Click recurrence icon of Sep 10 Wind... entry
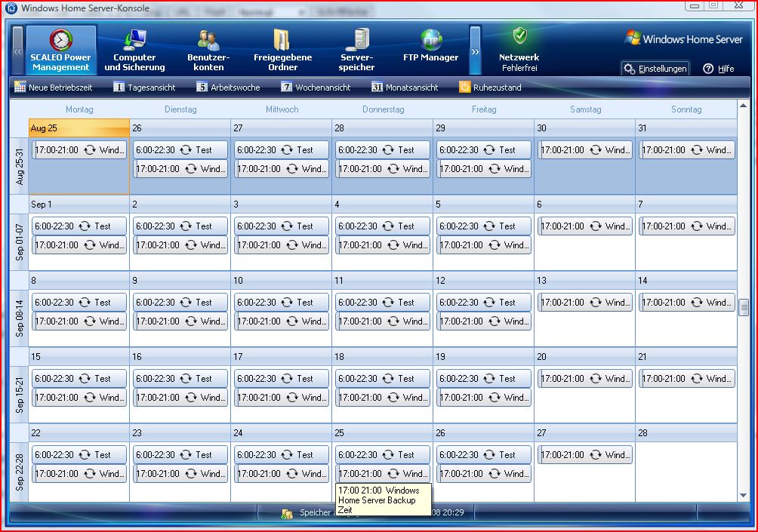The image size is (758, 532). (x=292, y=321)
